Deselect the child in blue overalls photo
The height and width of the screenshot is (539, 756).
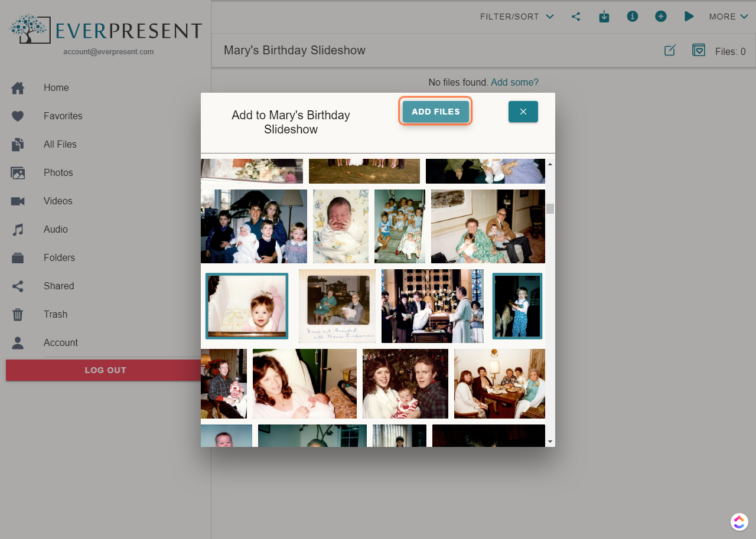[517, 306]
